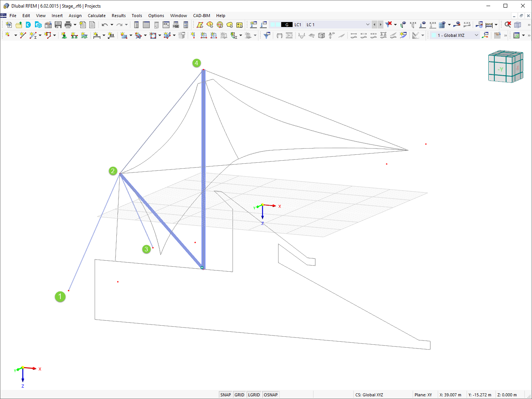Open the Block Manager cubes icon

click(38, 25)
